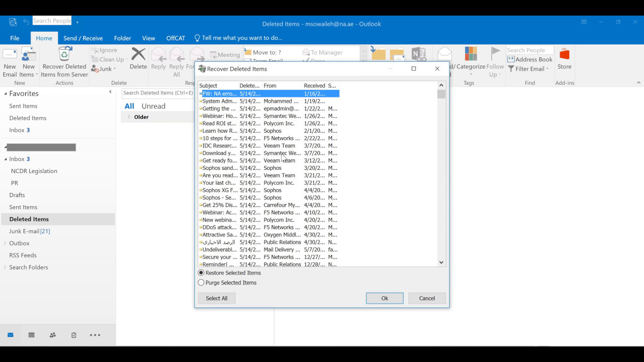
Task: Collapse the Favorites section
Action: [6, 94]
